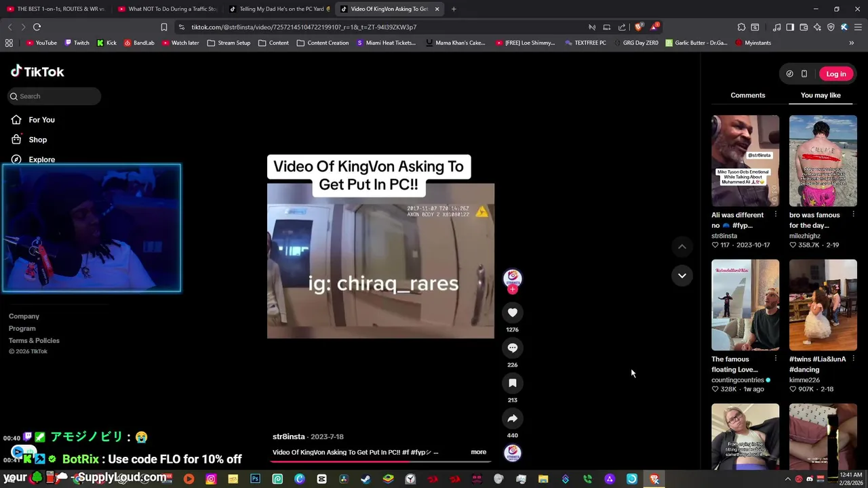Bookmark the video using the save icon
Screen dimensions: 868x488
click(512, 383)
